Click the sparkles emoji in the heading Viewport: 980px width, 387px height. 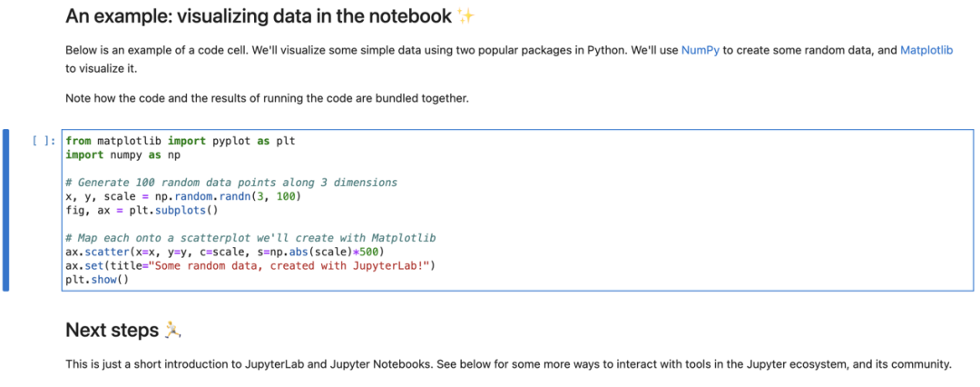click(466, 16)
